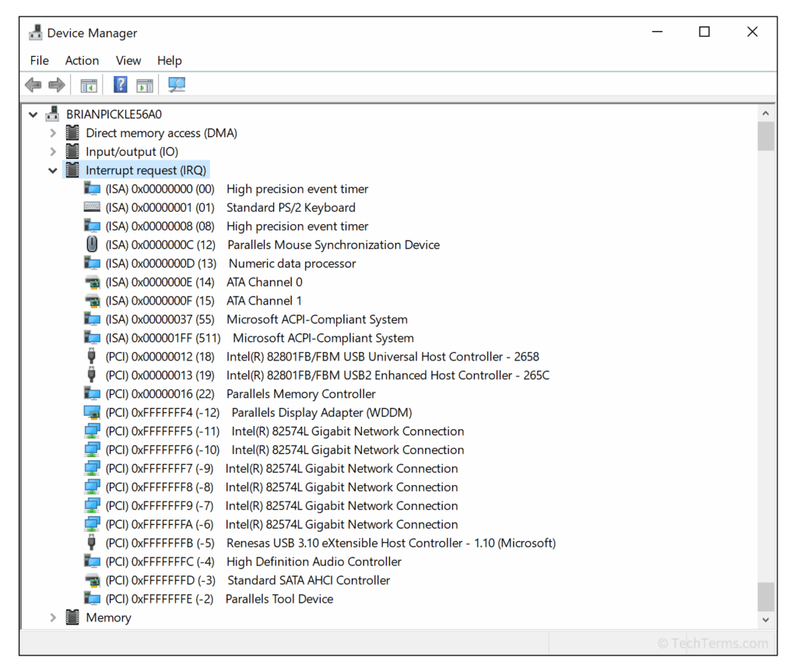Open the Action menu

(x=82, y=60)
